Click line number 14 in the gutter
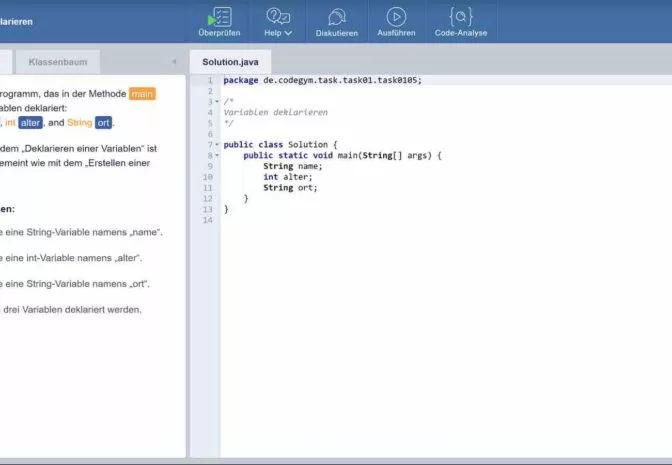 208,220
